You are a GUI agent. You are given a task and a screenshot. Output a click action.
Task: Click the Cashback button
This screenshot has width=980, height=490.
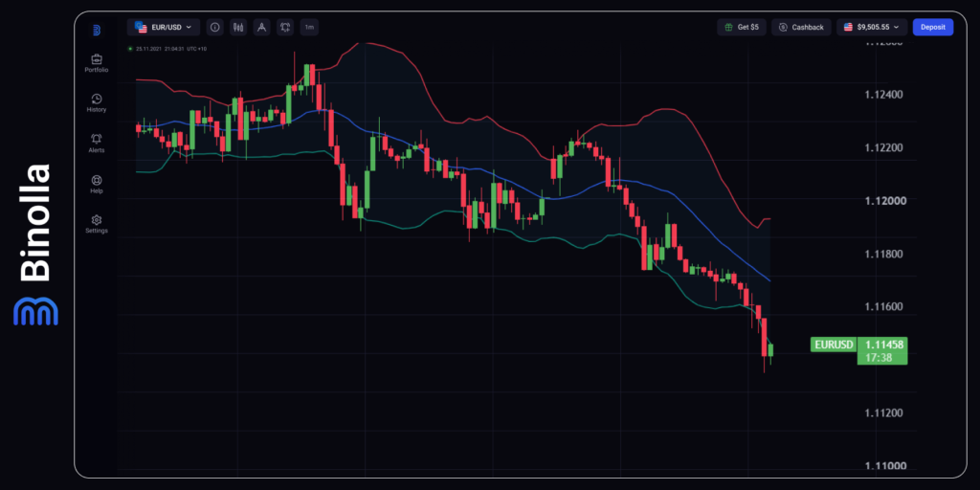[801, 27]
